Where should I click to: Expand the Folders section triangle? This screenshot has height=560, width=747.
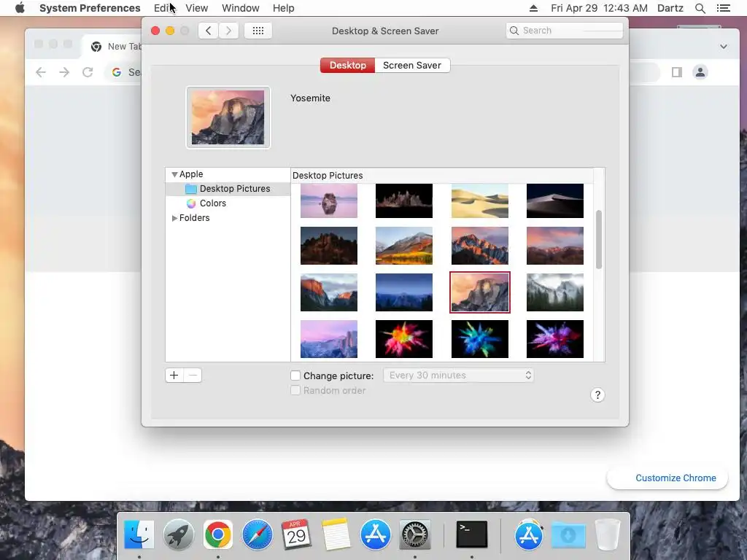tap(174, 218)
